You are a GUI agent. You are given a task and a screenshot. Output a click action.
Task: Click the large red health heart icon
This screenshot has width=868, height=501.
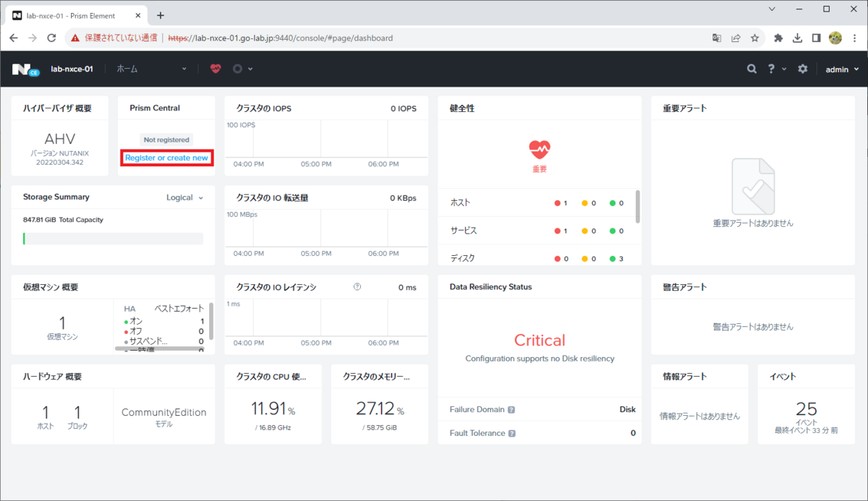pyautogui.click(x=540, y=150)
